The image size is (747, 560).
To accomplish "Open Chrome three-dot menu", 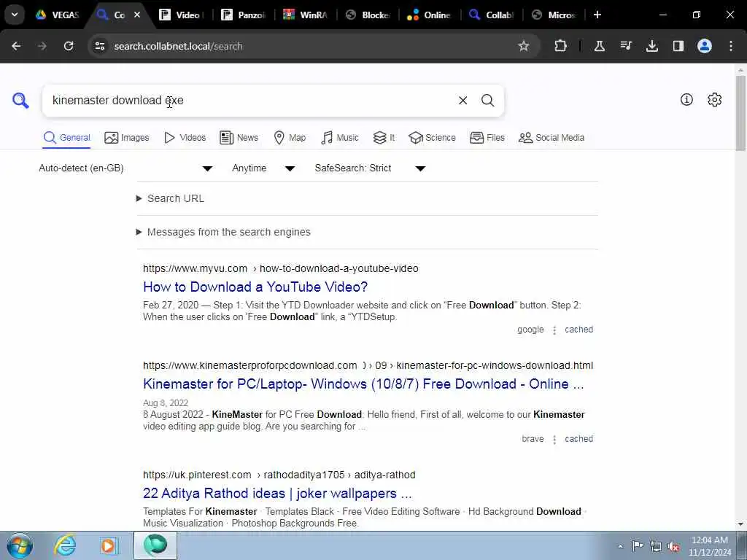I will click(731, 46).
